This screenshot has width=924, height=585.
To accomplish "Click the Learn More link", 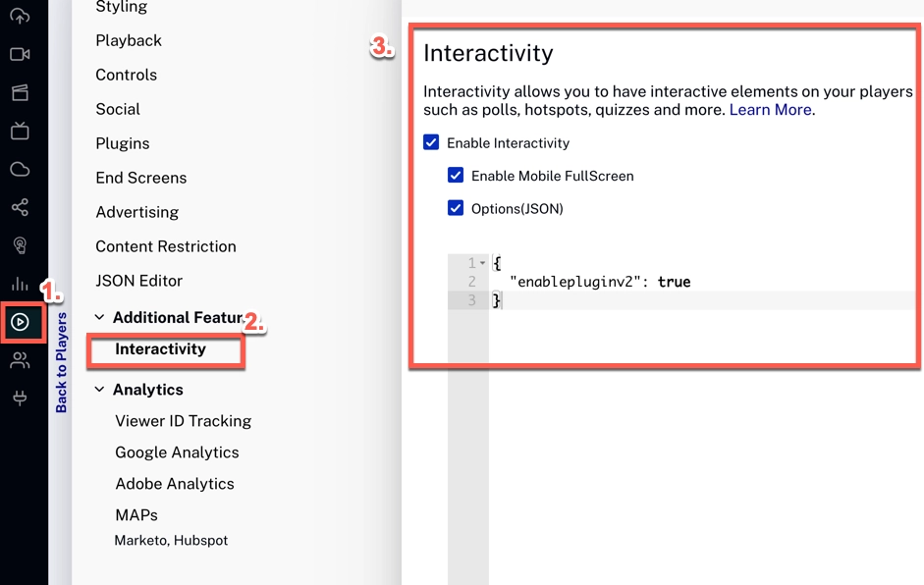I will (770, 110).
